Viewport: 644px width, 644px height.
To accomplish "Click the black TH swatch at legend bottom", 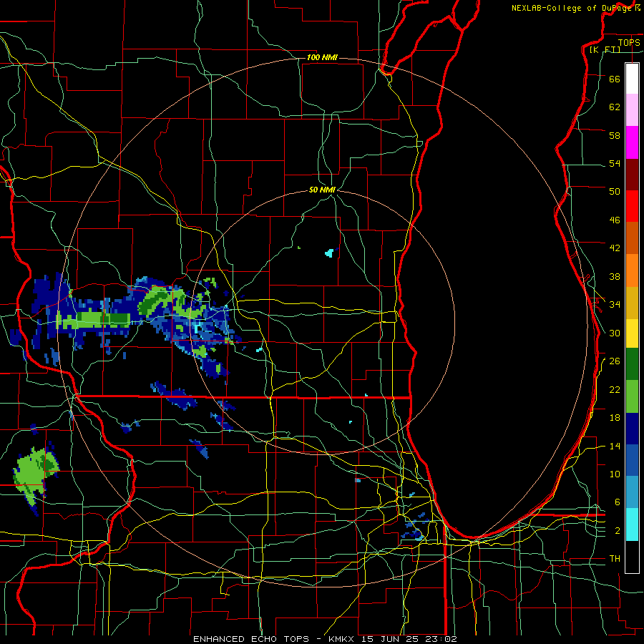I will [632, 557].
